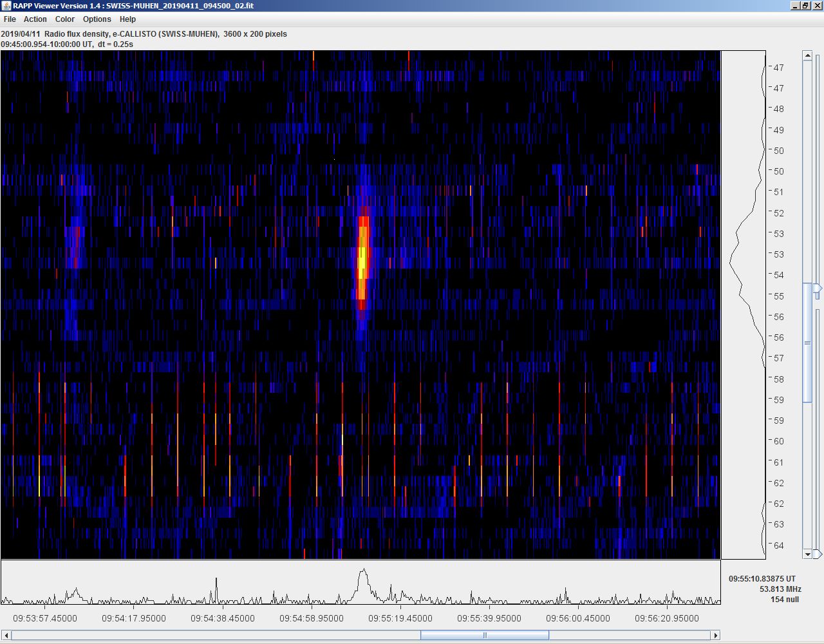Click the time label 09:53:57.45000
Viewport: 824px width, 644px height.
(45, 618)
